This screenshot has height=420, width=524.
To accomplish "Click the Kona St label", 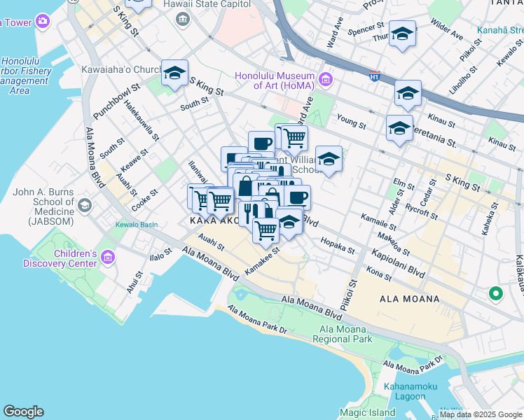I will (379, 274).
